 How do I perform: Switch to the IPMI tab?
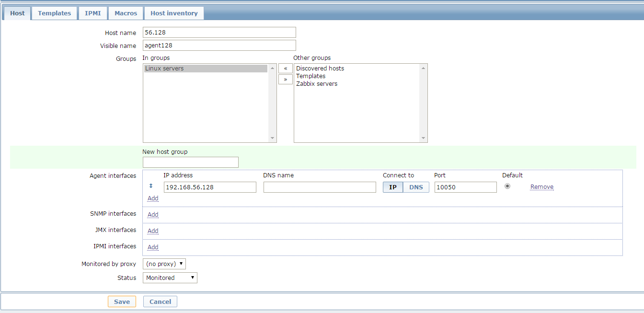(x=93, y=13)
